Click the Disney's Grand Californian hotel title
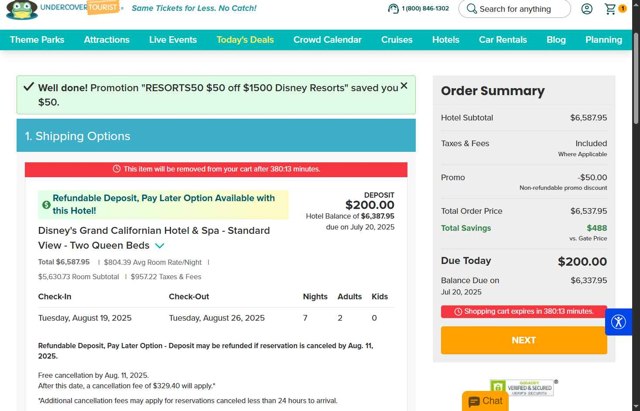The height and width of the screenshot is (411, 640). point(154,238)
